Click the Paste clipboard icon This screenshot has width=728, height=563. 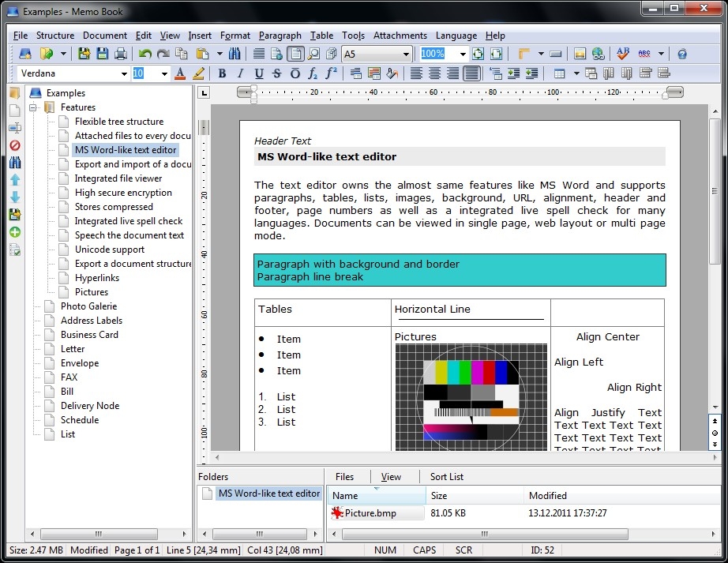202,54
